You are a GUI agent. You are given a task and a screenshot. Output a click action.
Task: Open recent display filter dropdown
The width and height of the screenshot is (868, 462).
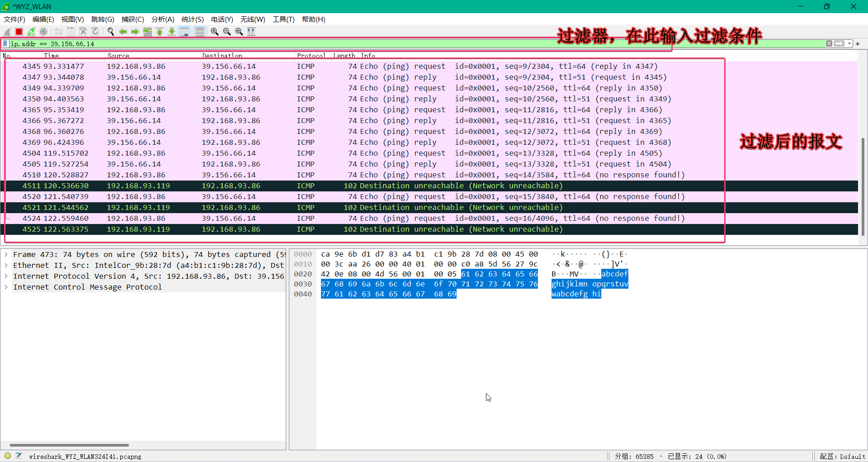(x=849, y=44)
